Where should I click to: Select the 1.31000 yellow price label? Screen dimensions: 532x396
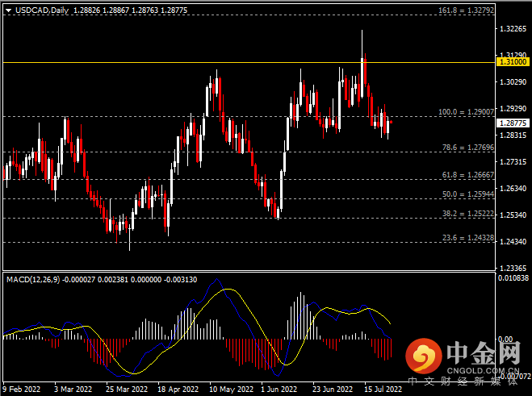click(513, 62)
